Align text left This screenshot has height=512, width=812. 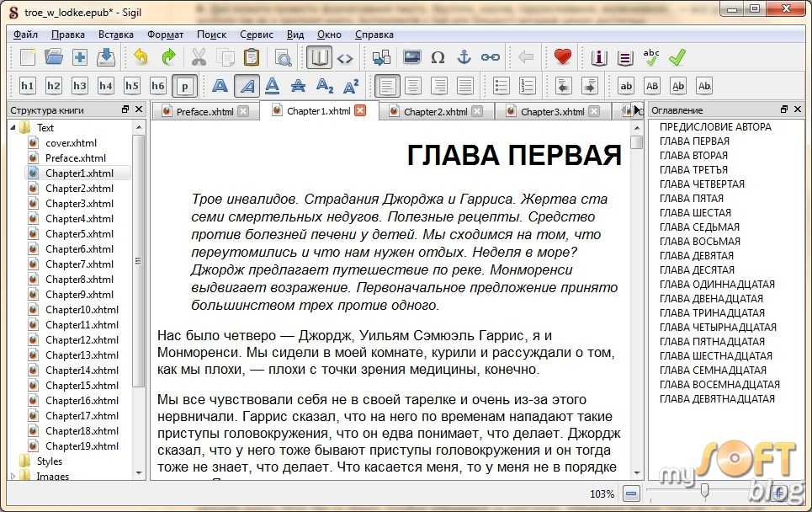387,86
